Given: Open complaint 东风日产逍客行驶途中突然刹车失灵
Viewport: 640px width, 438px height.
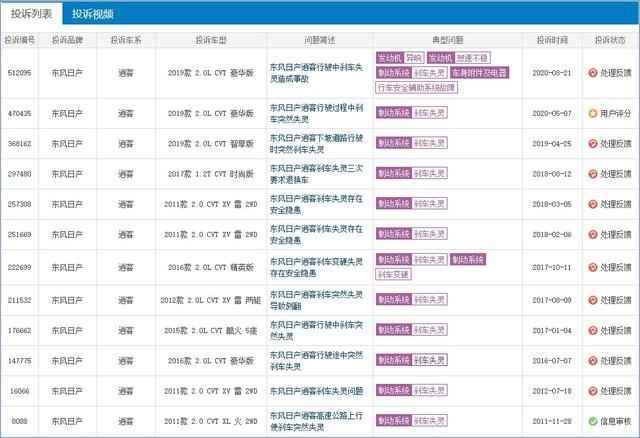Looking at the screenshot, I should tap(316, 361).
